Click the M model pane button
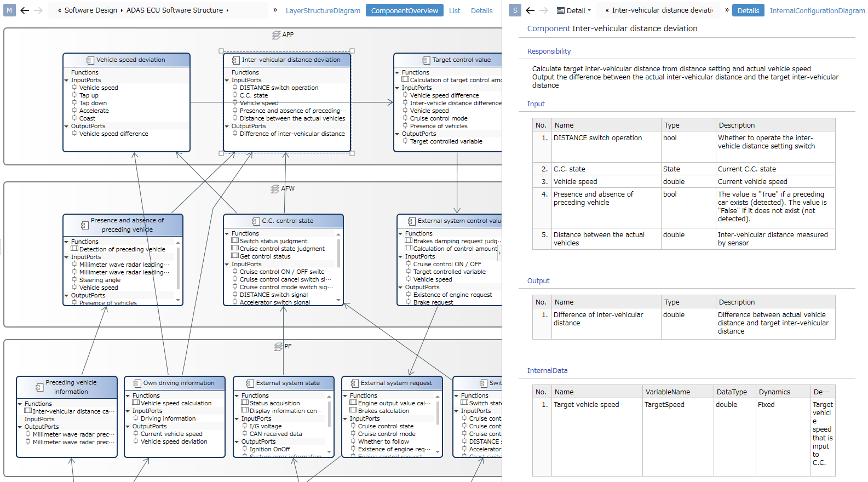 (9, 10)
